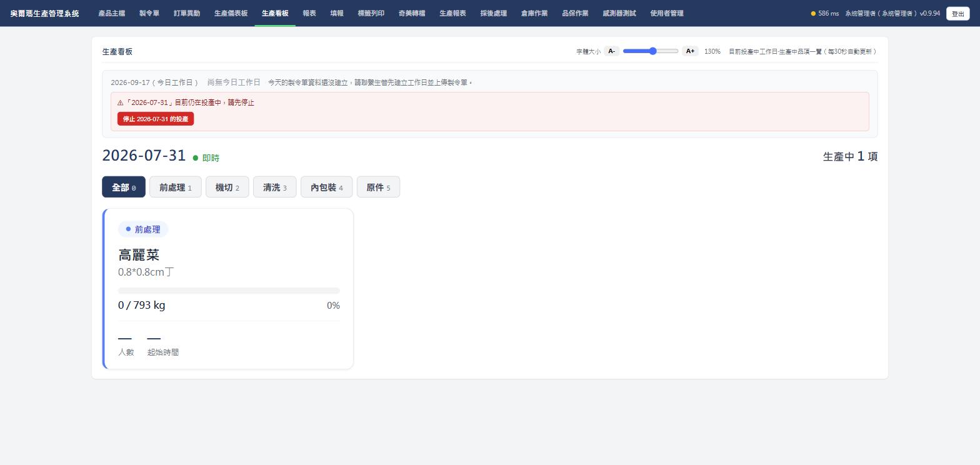Screen dimensions: 980x465
Task: Click the 高麗菜 product card title
Action: (139, 255)
